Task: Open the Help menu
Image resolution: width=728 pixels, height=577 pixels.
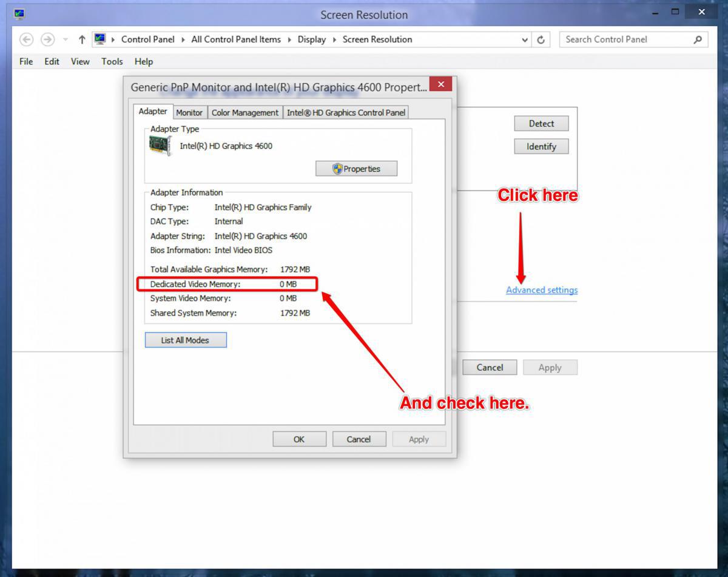Action: tap(144, 61)
